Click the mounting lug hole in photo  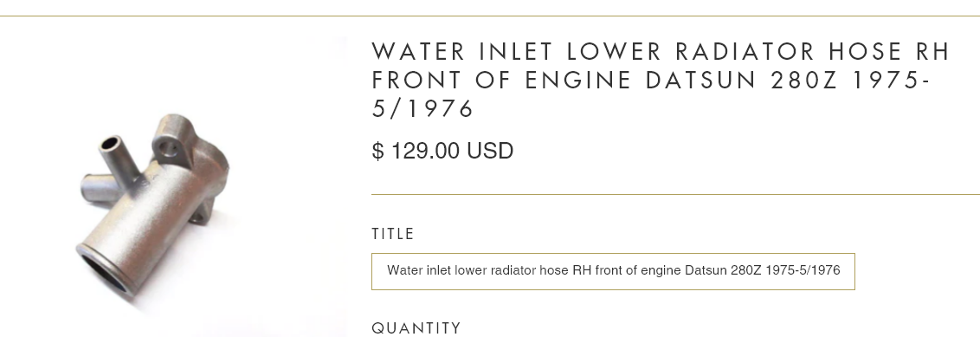point(167,149)
